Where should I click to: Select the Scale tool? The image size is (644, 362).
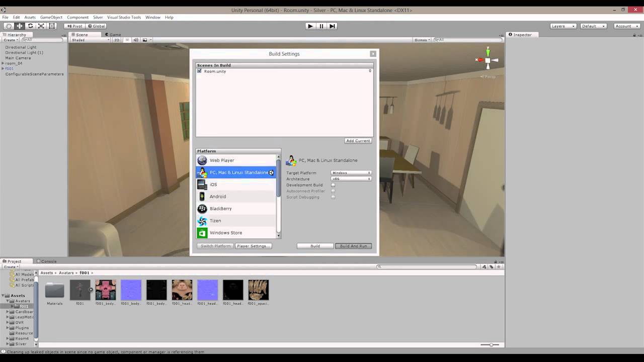coord(41,26)
